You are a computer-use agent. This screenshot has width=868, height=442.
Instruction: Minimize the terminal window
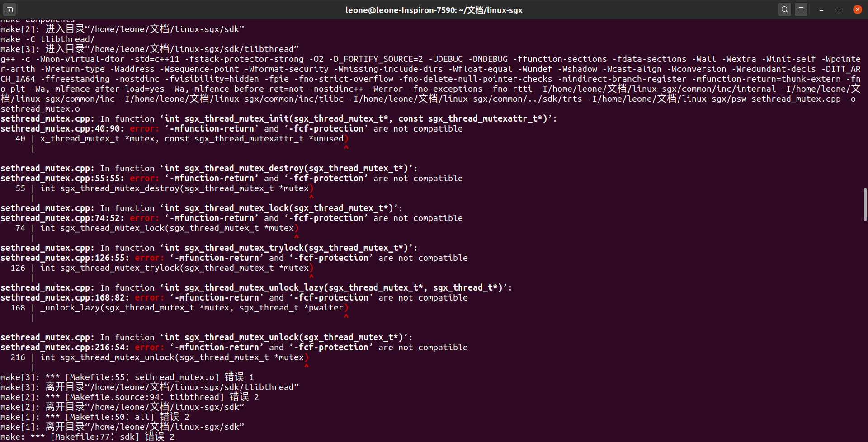821,9
